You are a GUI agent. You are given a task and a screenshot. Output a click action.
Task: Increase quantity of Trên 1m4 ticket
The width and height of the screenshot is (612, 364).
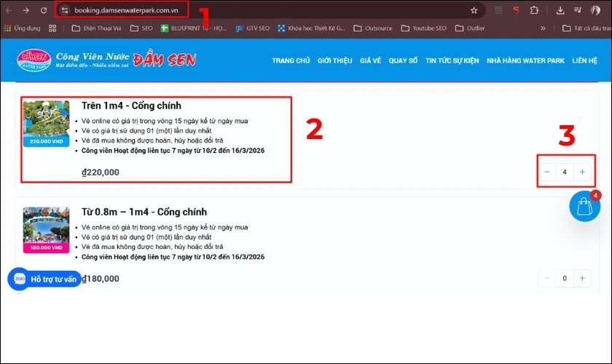[581, 172]
